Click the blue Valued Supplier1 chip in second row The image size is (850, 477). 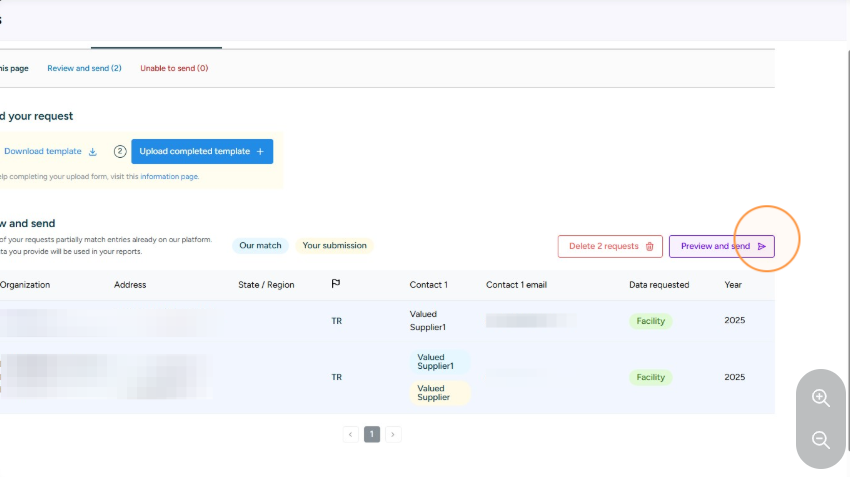[440, 362]
